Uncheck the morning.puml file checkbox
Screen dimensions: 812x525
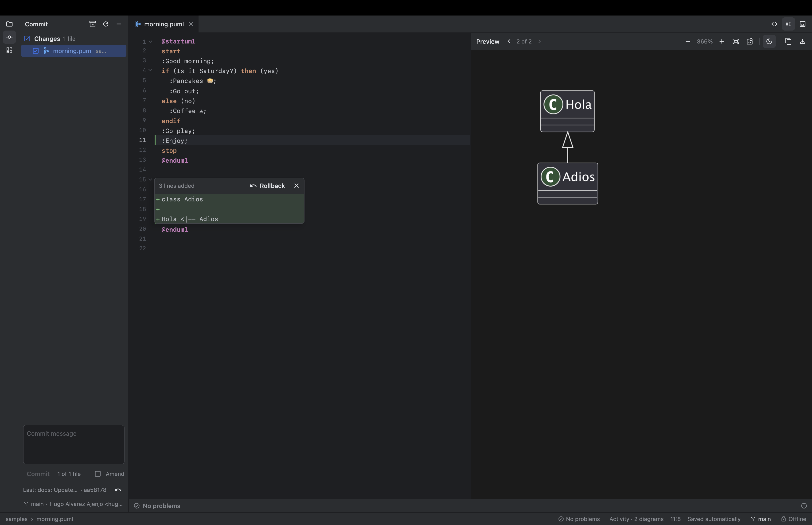(35, 51)
